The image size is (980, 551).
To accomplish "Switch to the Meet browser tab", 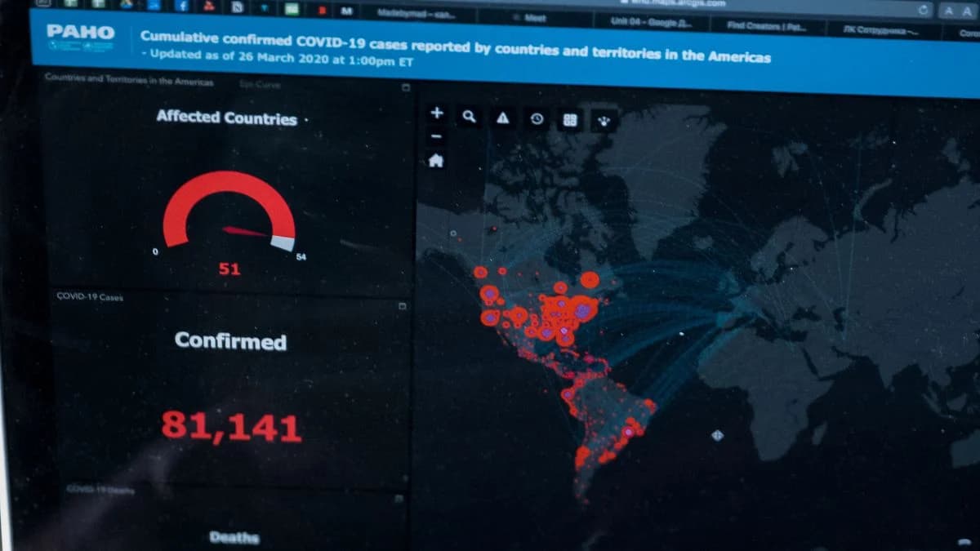I will pos(536,18).
